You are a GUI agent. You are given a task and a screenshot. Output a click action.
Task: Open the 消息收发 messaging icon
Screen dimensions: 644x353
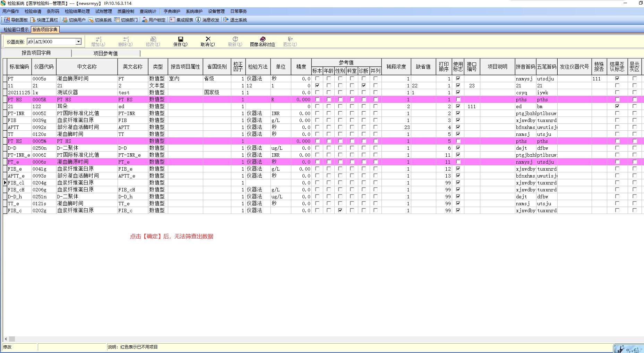[x=198, y=20]
